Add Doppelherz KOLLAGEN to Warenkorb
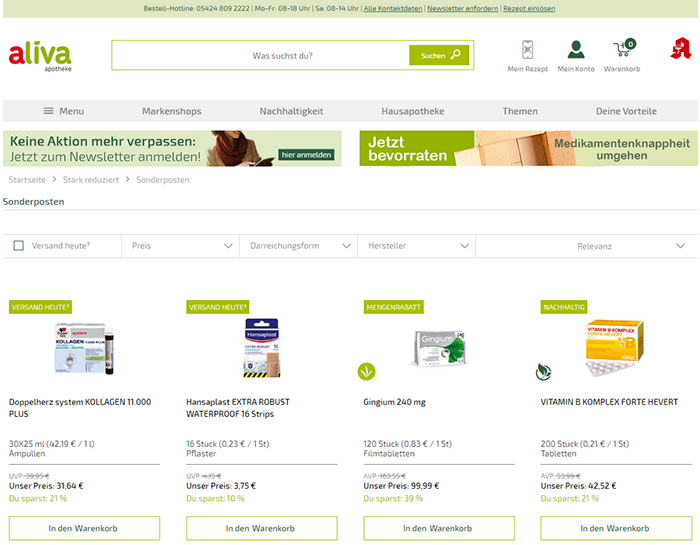Screen dimensions: 700x545 pos(84,528)
